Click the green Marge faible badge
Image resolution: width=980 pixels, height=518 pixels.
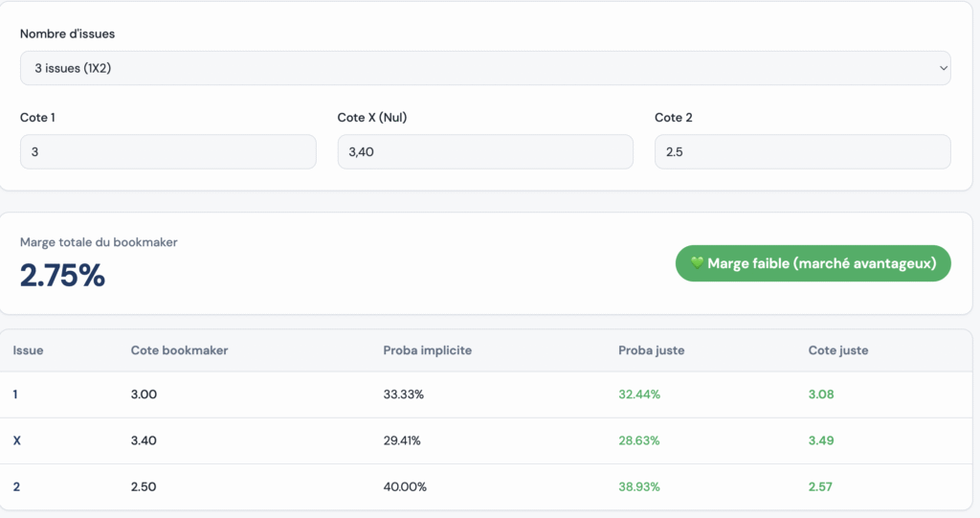pyautogui.click(x=813, y=263)
